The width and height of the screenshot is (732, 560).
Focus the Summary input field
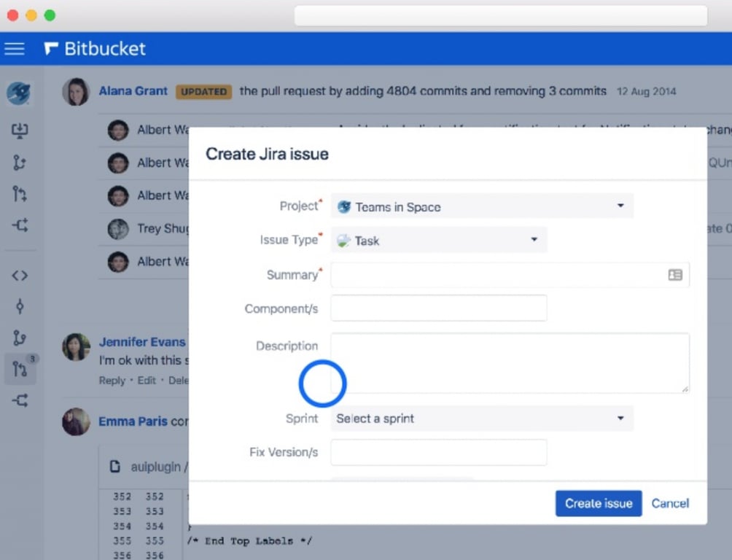point(510,275)
